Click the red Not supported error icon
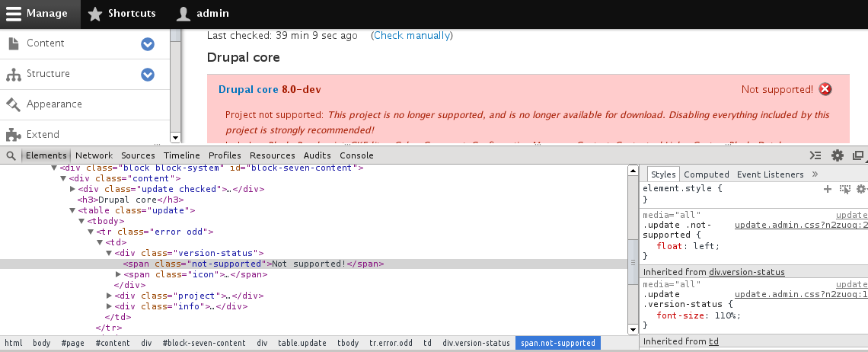The width and height of the screenshot is (868, 352). tap(825, 89)
